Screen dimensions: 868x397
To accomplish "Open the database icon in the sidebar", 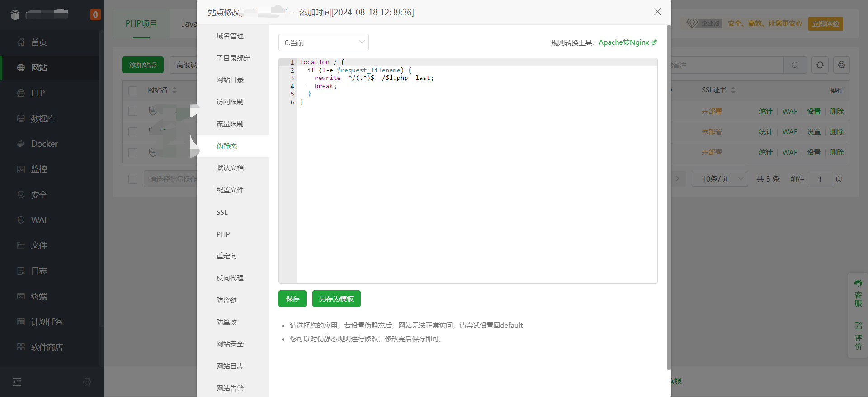I will [21, 119].
